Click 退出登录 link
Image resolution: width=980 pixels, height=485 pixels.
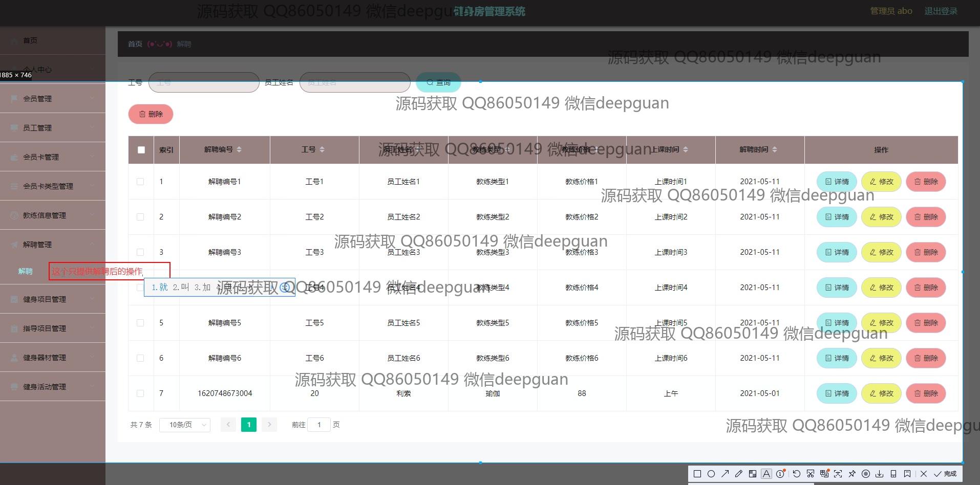click(x=941, y=11)
